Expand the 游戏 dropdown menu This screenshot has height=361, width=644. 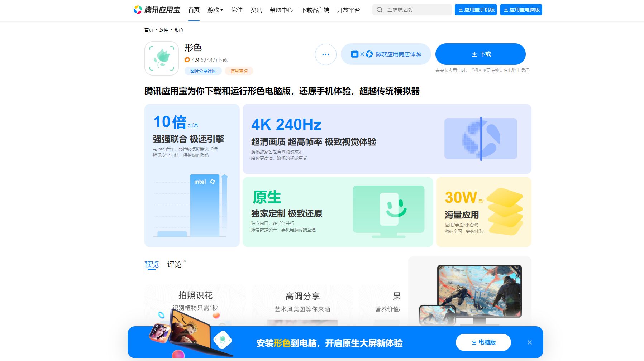tap(215, 10)
